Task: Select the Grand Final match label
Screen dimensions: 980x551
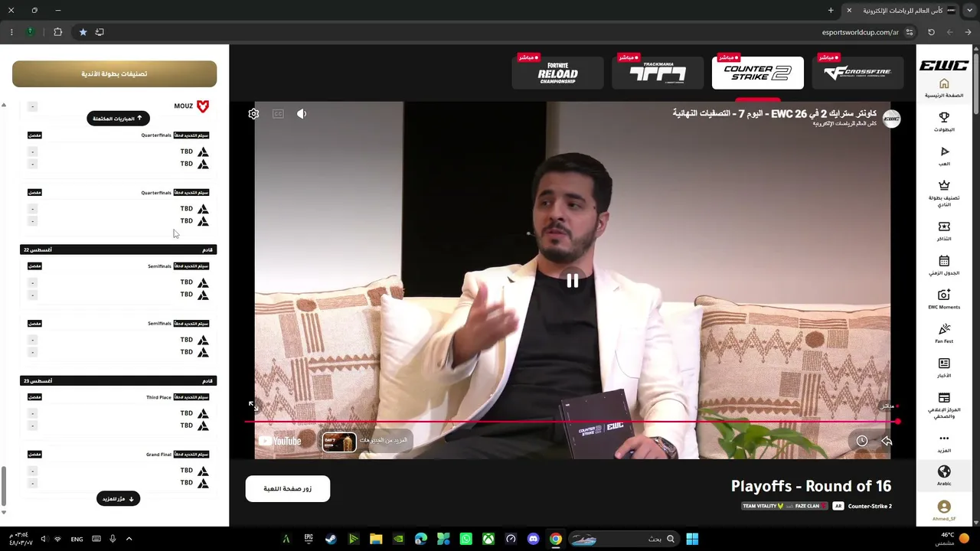Action: point(158,455)
